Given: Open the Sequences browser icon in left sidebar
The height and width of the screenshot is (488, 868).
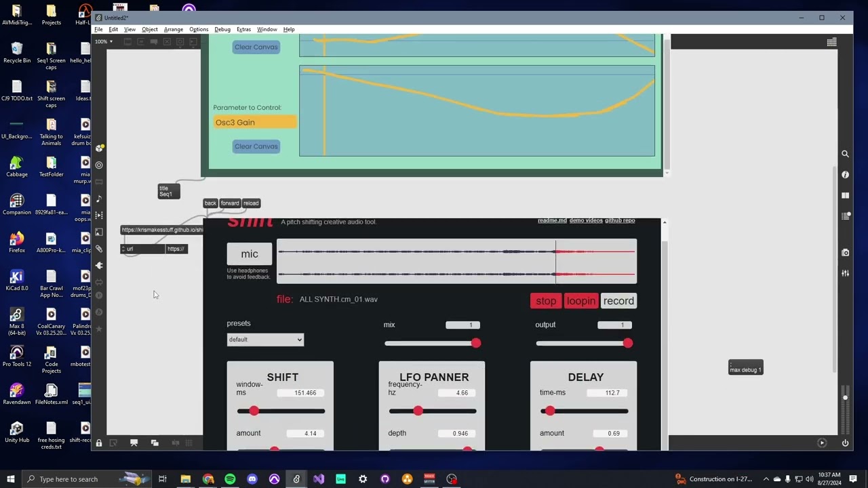Looking at the screenshot, I should (x=99, y=215).
